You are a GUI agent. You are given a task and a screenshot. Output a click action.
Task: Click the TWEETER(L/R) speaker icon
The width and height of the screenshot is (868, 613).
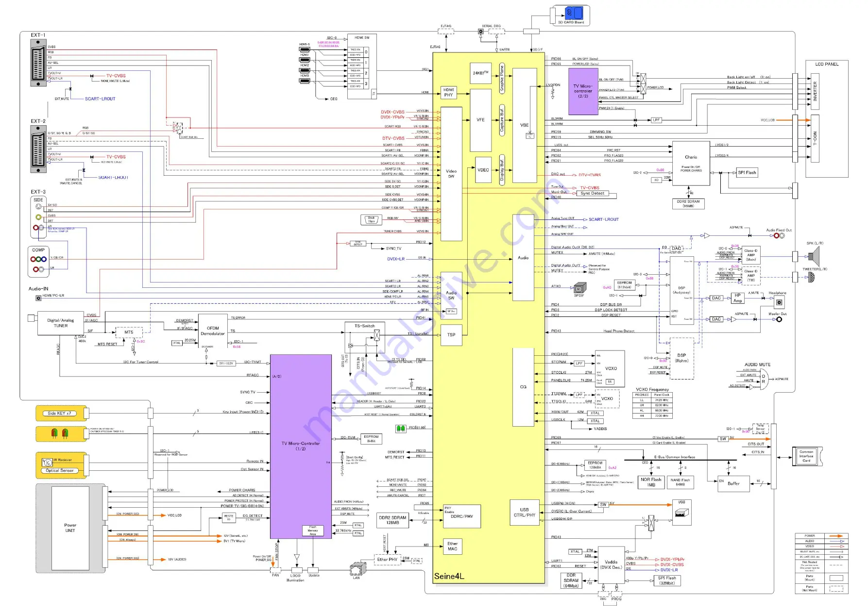[811, 277]
